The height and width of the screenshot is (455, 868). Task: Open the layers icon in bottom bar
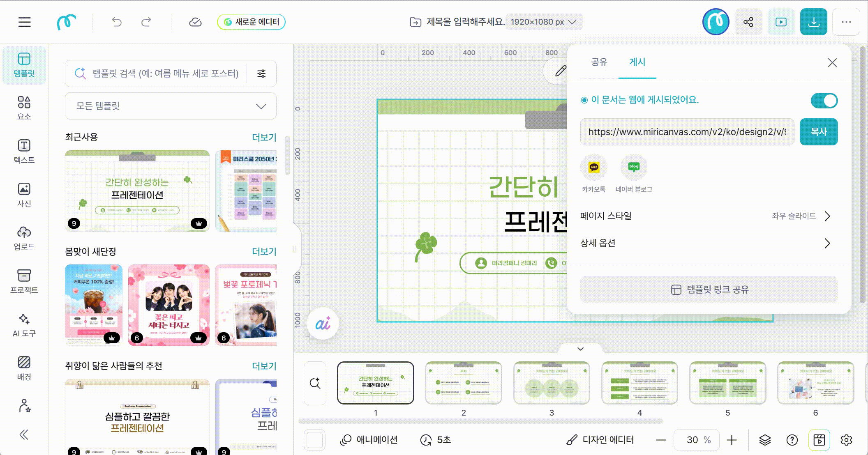[765, 440]
